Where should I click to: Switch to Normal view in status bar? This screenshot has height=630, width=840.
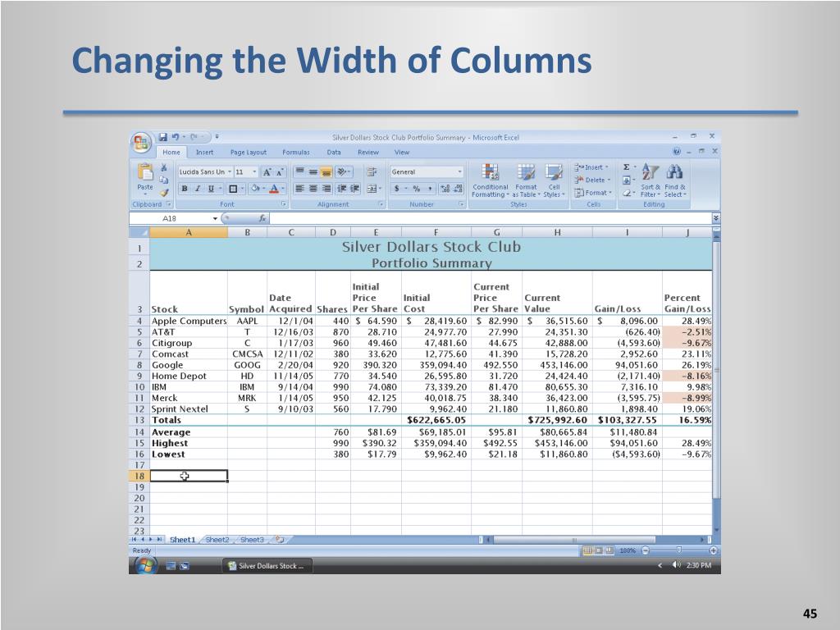click(x=587, y=550)
